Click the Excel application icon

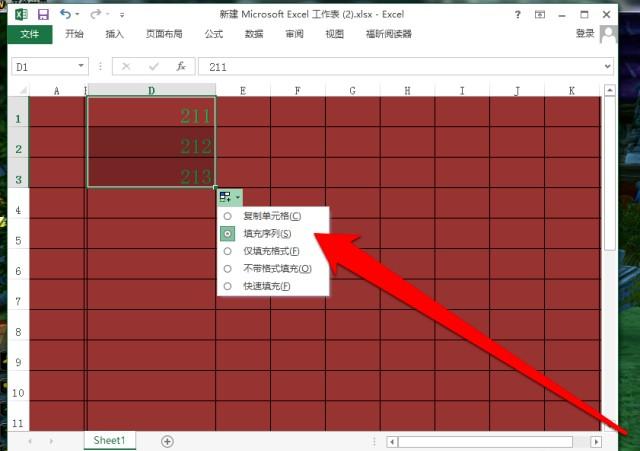pos(21,15)
